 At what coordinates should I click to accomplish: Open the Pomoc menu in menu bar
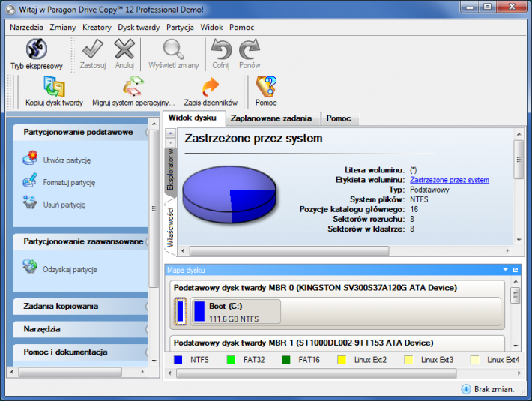241,28
